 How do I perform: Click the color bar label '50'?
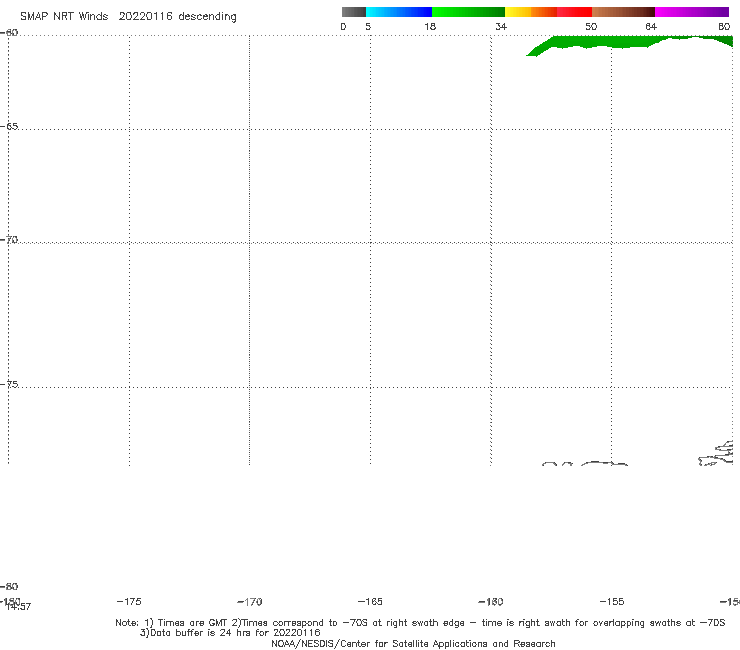[x=591, y=27]
